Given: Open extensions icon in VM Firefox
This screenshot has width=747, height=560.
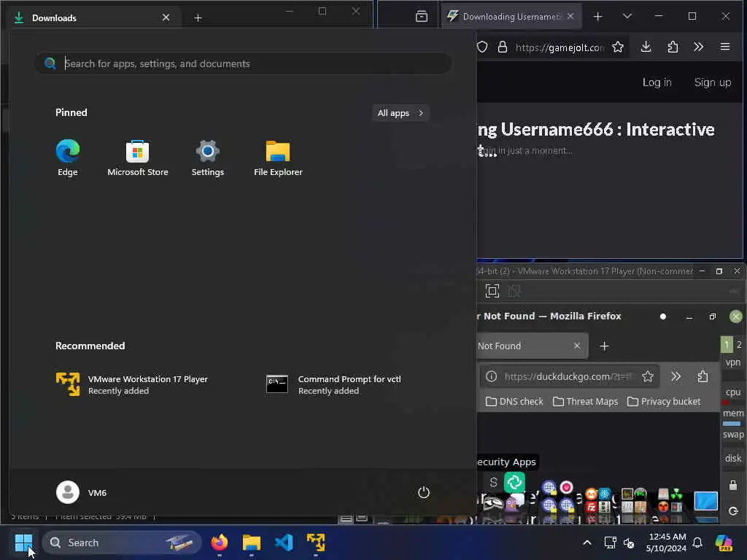Looking at the screenshot, I should click(x=703, y=377).
